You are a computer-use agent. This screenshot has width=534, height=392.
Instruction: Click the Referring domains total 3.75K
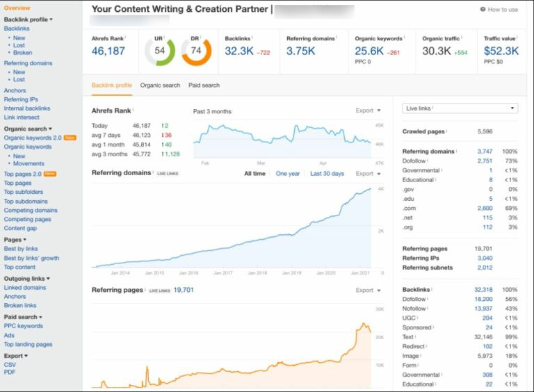(300, 51)
